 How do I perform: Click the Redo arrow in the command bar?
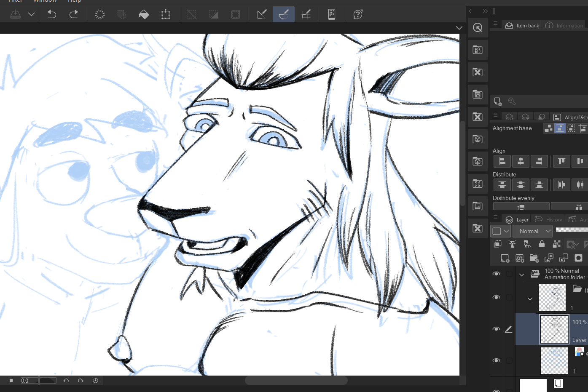click(x=74, y=14)
